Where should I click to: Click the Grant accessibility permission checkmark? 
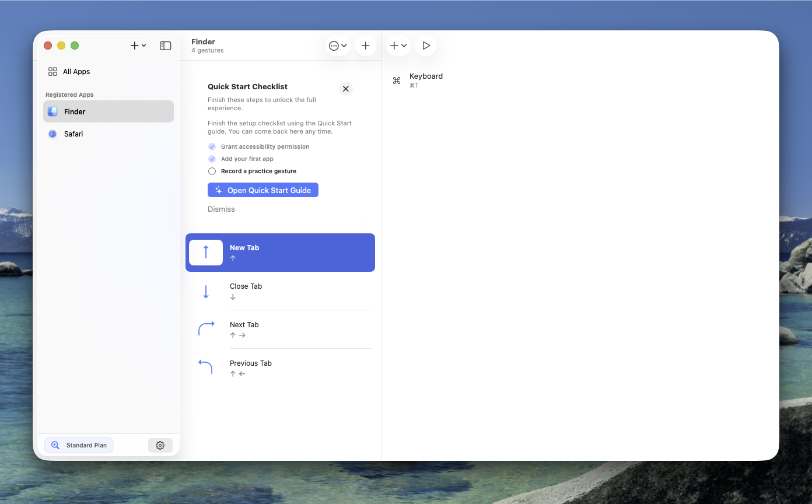(212, 146)
